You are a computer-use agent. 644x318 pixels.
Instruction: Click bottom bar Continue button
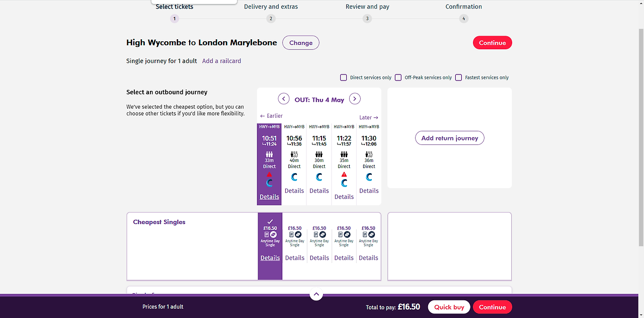(493, 307)
